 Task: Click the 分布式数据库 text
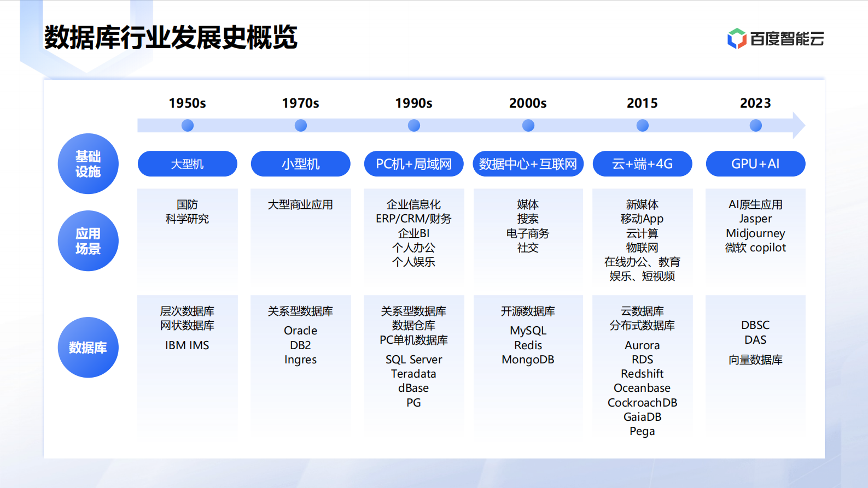pyautogui.click(x=643, y=325)
